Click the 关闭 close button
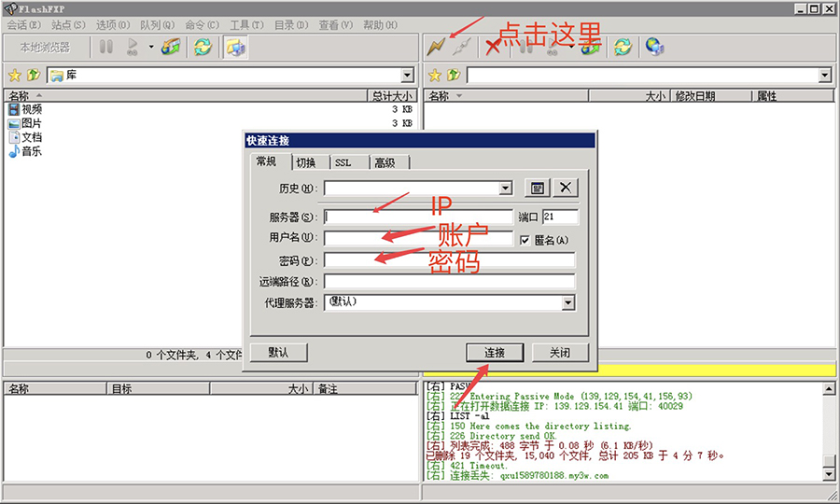Image resolution: width=840 pixels, height=504 pixels. point(560,353)
